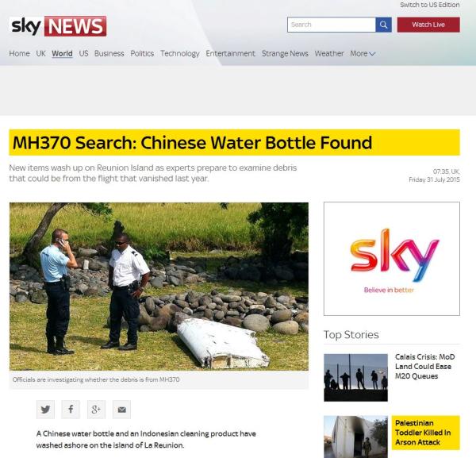Share article via Google Plus icon
This screenshot has width=476, height=458.
click(96, 410)
